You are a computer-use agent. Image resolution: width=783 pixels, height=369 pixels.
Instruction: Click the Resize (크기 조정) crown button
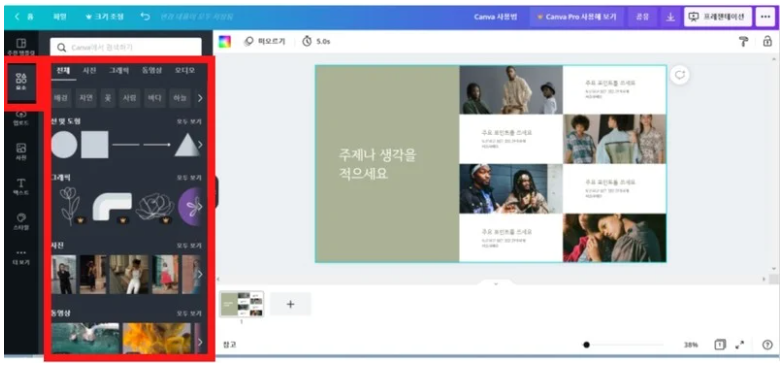[104, 16]
